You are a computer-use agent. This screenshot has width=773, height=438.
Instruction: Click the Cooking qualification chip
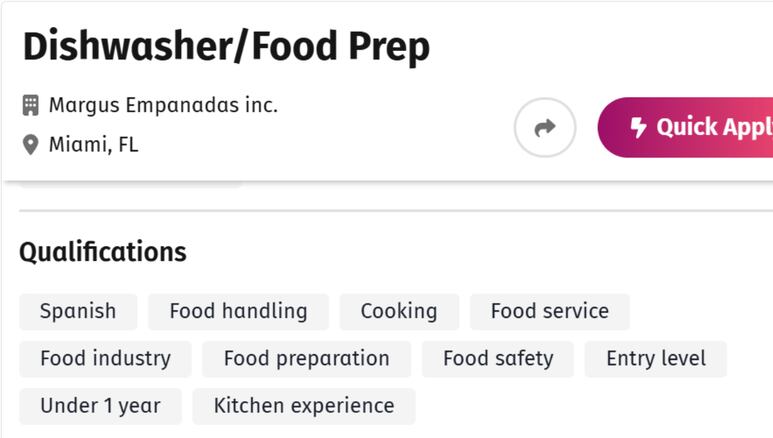point(399,312)
